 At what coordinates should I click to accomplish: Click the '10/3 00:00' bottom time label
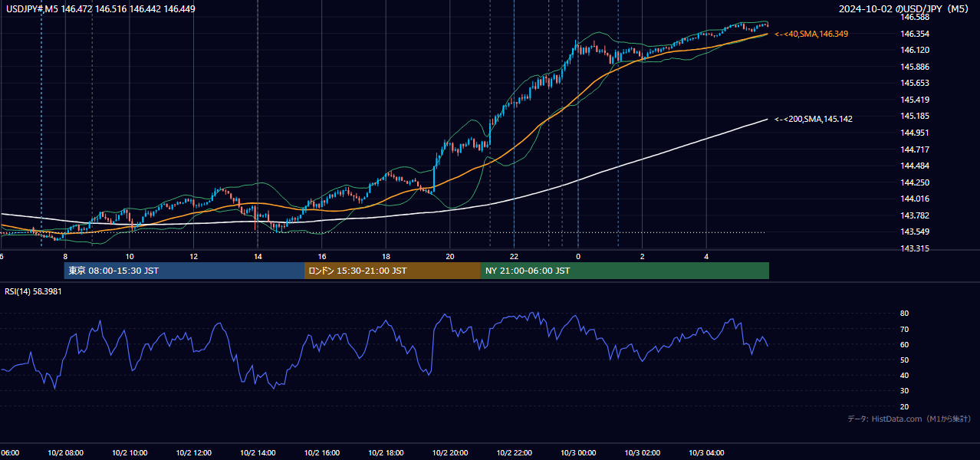[x=578, y=452]
